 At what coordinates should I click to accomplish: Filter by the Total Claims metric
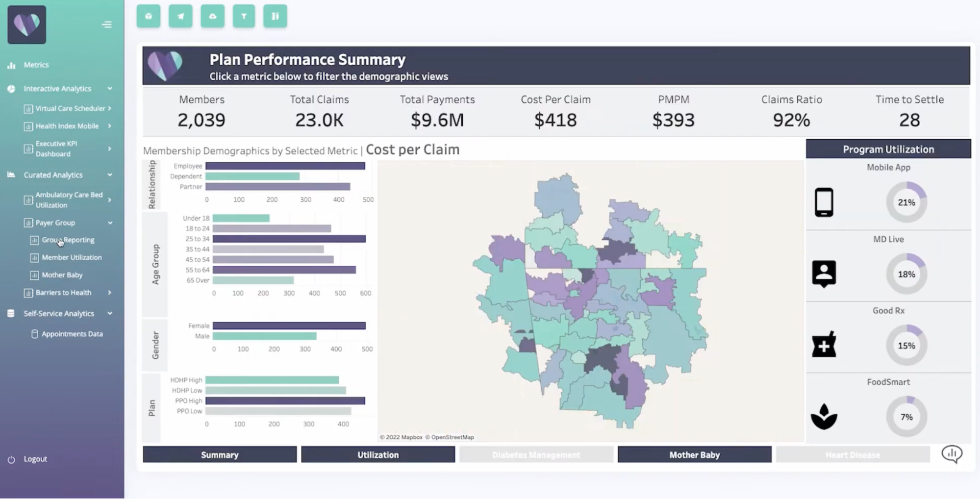(319, 112)
